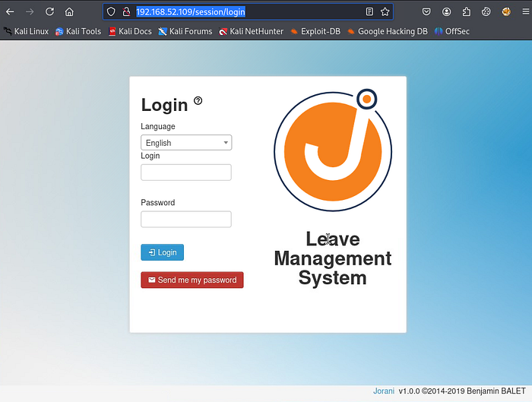Screen dimensions: 532x402
Task: Go back with the browser back arrow
Action: pos(10,12)
